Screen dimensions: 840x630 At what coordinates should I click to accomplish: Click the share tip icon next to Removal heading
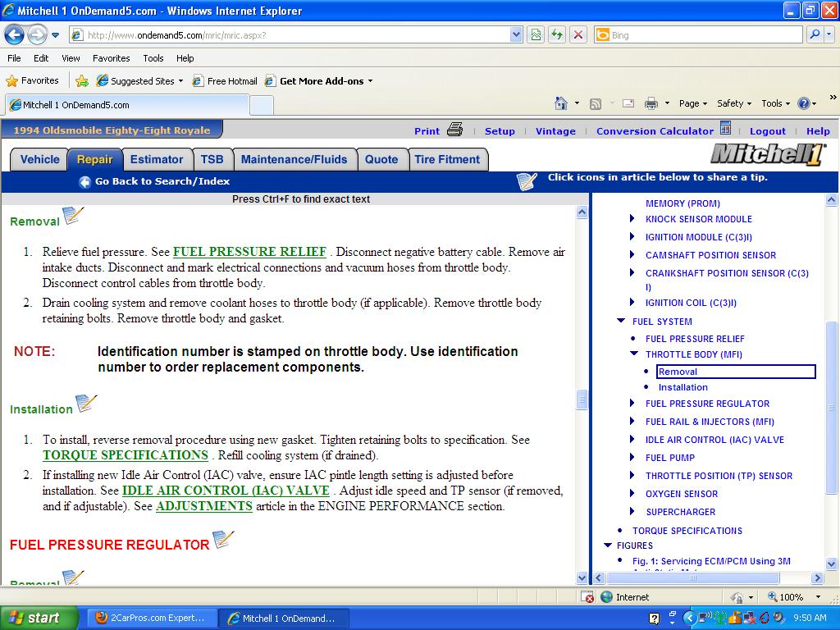[x=73, y=216]
